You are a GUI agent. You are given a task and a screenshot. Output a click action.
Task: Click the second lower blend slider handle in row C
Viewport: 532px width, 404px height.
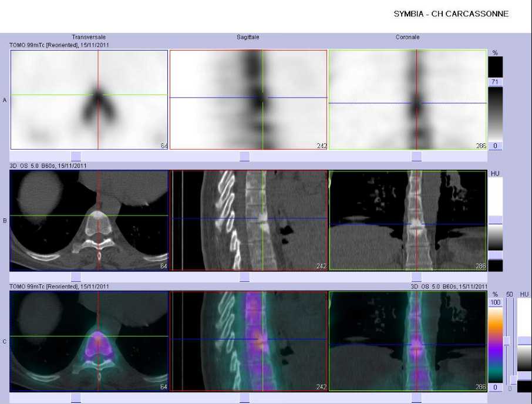(513, 379)
